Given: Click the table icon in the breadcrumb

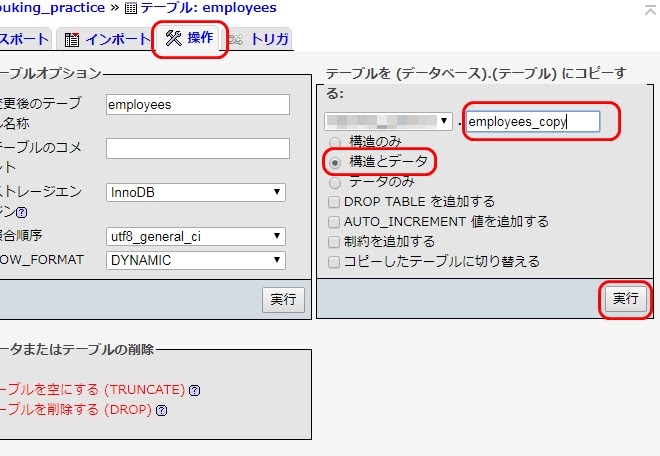Looking at the screenshot, I should click(131, 8).
